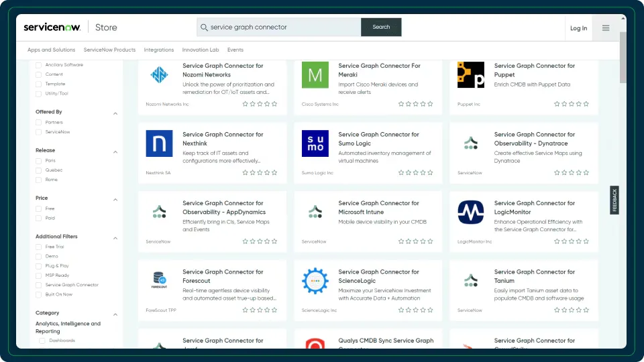Click star rating for Meraki connector

click(415, 104)
